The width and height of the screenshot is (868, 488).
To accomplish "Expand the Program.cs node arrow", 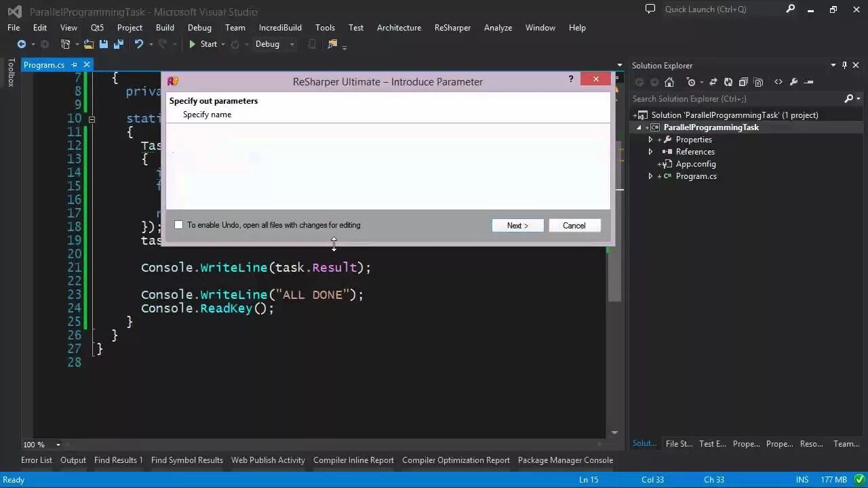I will pos(650,176).
